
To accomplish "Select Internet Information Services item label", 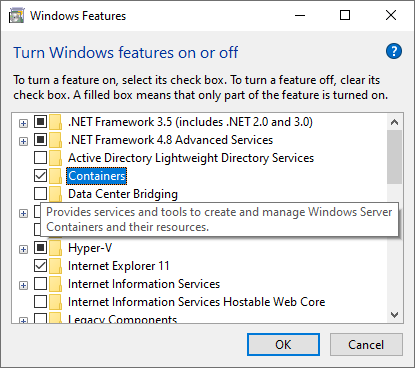I will click(144, 284).
